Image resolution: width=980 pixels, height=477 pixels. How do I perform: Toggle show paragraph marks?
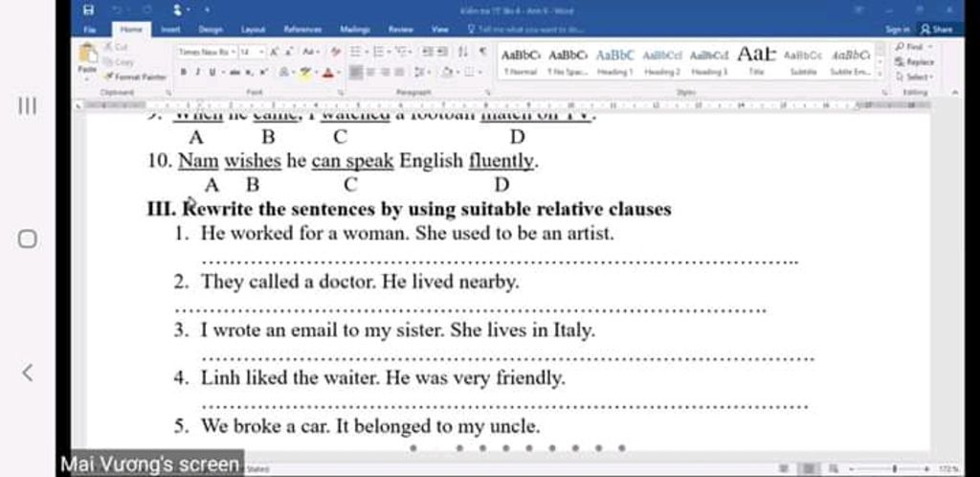click(x=483, y=53)
